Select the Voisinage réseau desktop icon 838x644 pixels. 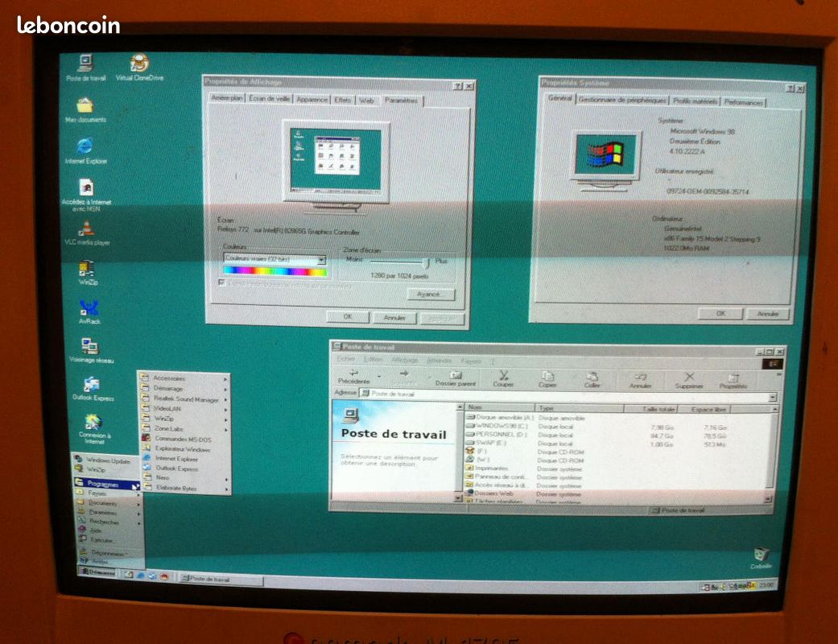point(91,350)
